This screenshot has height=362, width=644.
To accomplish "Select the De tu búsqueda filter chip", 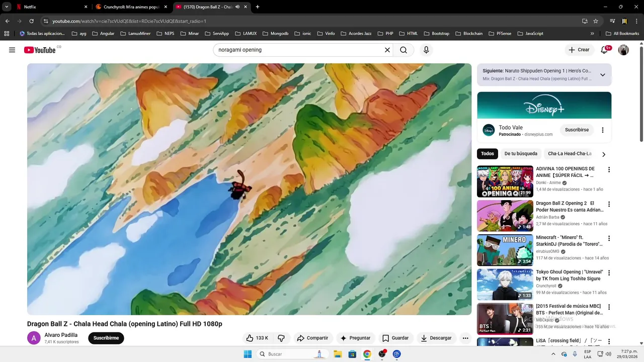I will (x=521, y=154).
